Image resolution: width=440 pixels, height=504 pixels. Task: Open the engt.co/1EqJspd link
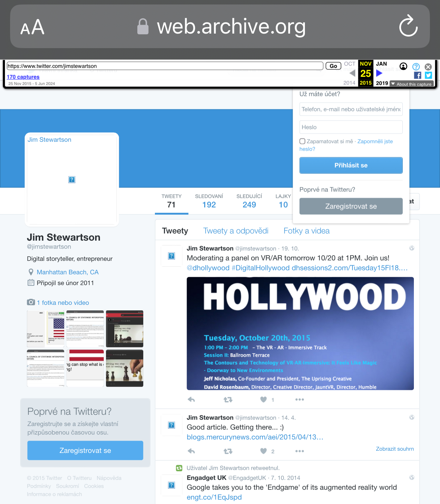coord(214,497)
